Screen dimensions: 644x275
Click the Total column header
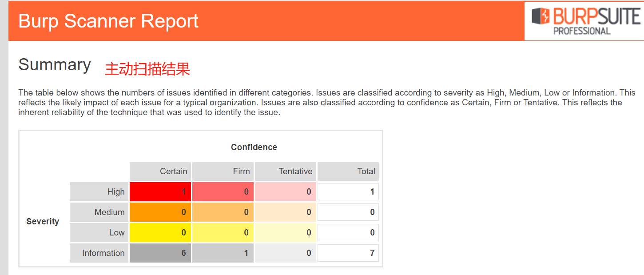(348, 171)
